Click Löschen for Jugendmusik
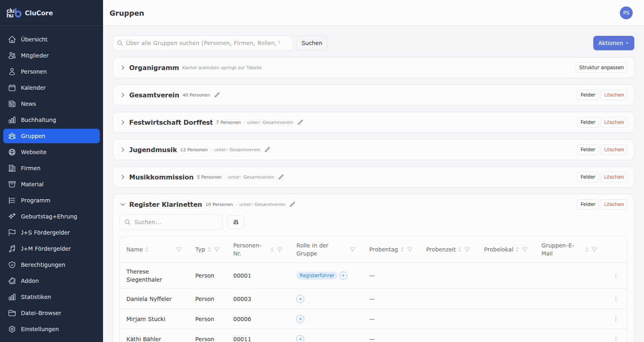 614,150
